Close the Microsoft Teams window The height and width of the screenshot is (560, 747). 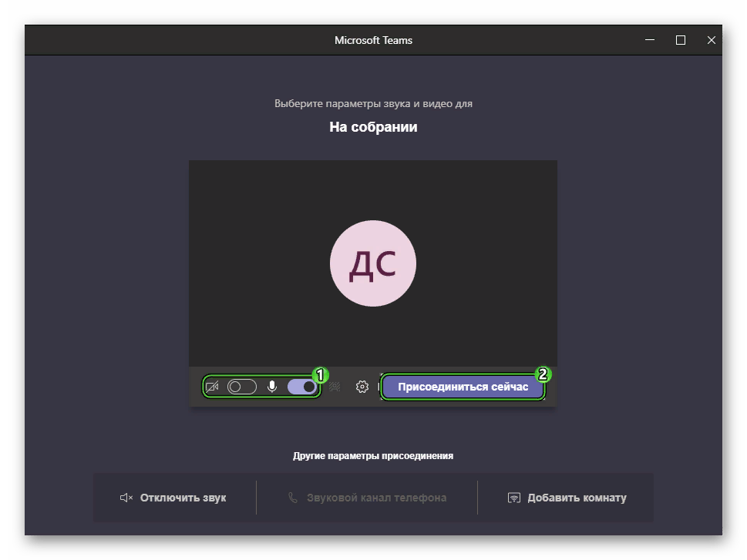click(x=712, y=40)
